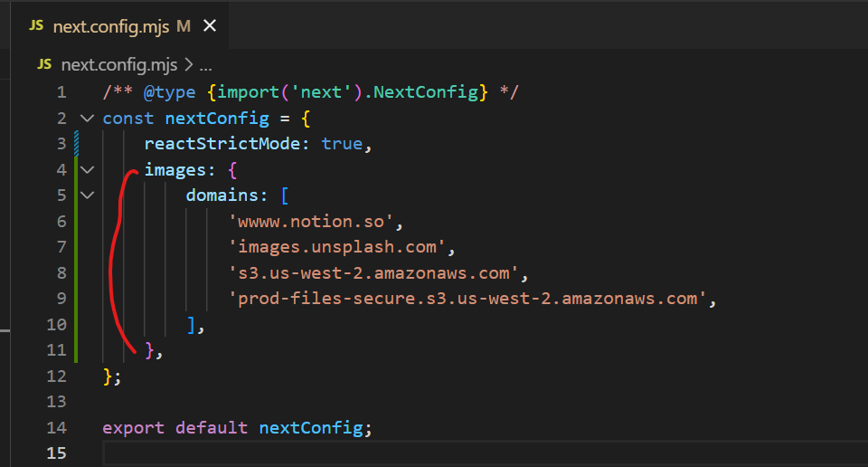Image resolution: width=868 pixels, height=467 pixels.
Task: Open the breadcrumb ellipsis symbol path
Action: click(x=206, y=66)
